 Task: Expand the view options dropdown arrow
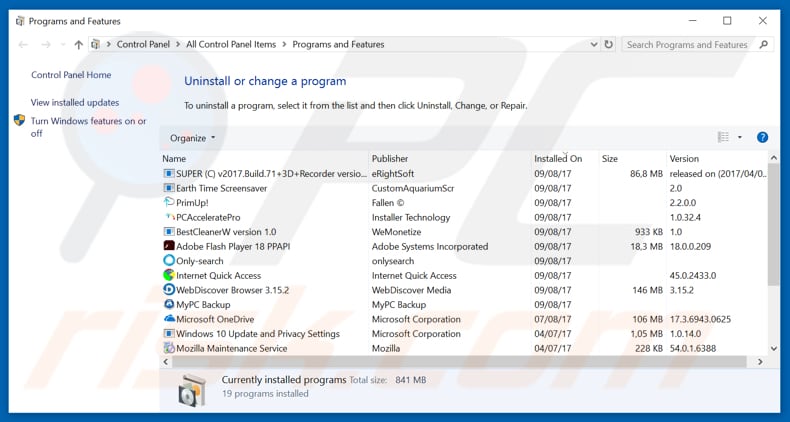coord(740,137)
